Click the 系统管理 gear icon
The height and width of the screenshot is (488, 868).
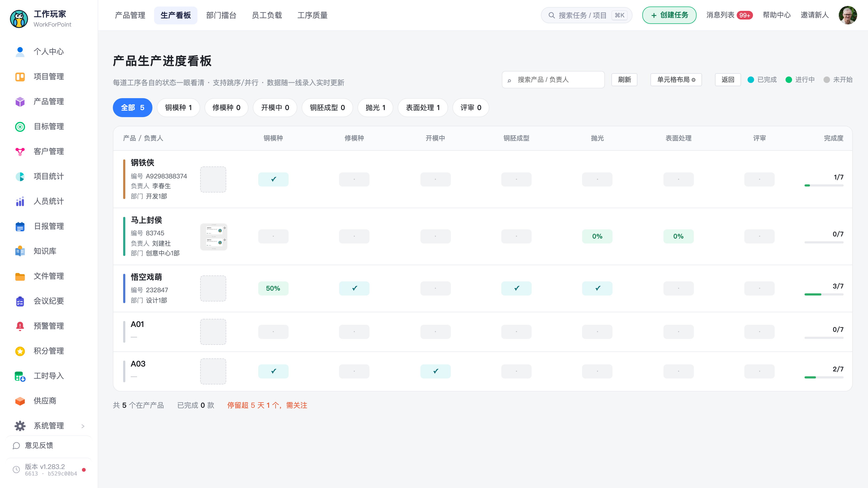[x=20, y=426]
